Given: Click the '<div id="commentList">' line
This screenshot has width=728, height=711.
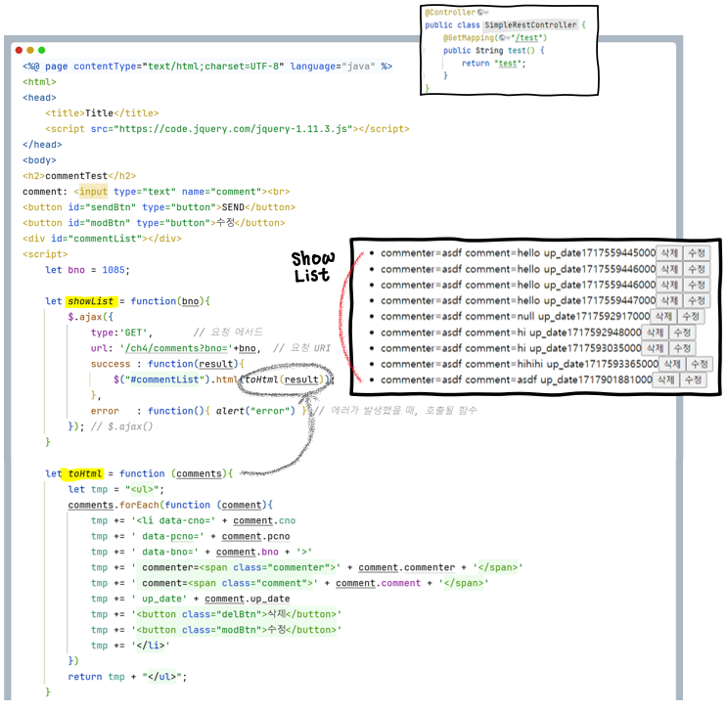Looking at the screenshot, I should tap(102, 239).
